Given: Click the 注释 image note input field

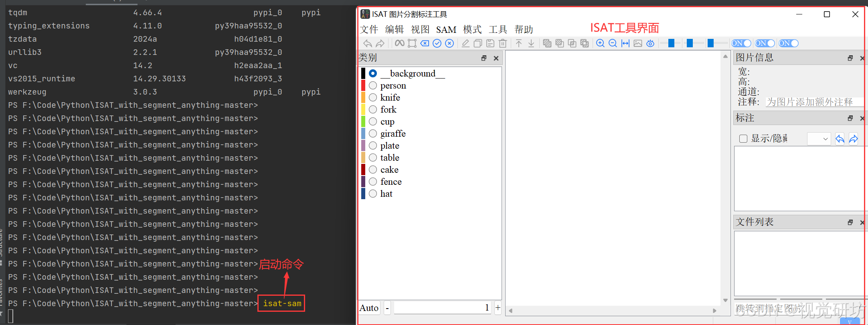Looking at the screenshot, I should point(814,102).
